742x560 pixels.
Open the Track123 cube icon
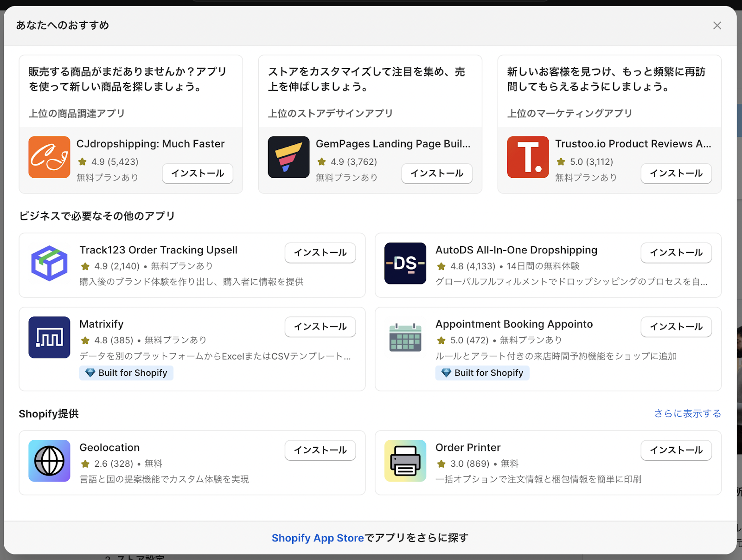[49, 263]
